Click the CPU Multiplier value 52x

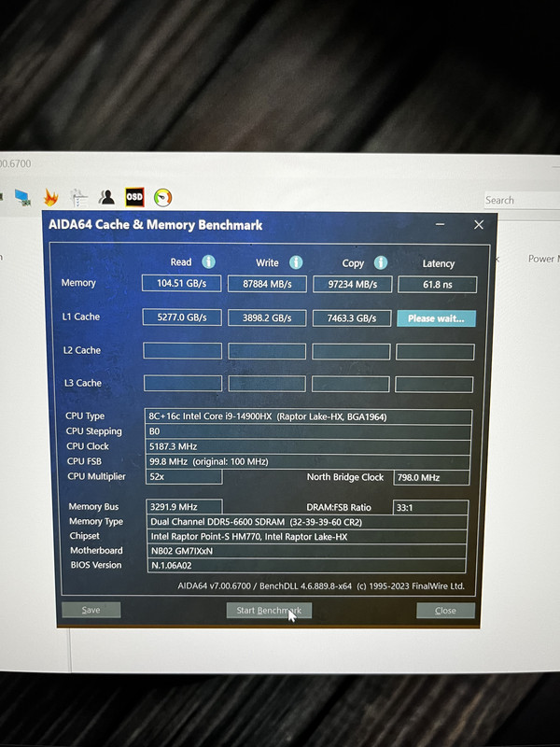pyautogui.click(x=184, y=476)
